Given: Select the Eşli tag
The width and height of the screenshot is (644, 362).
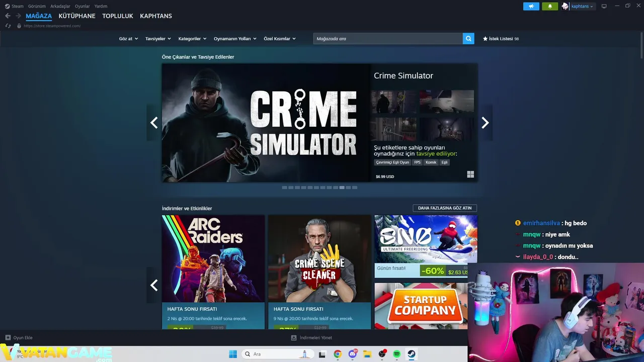Looking at the screenshot, I should click(444, 162).
